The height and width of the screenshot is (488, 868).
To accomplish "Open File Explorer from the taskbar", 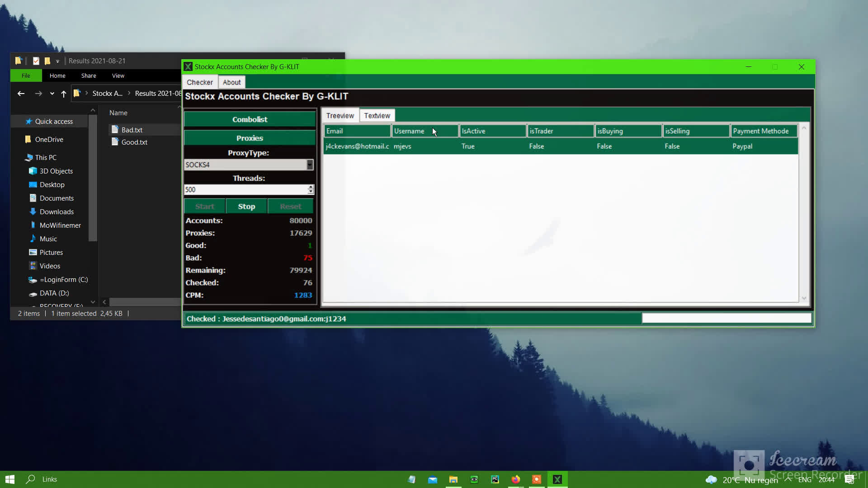I will [453, 479].
